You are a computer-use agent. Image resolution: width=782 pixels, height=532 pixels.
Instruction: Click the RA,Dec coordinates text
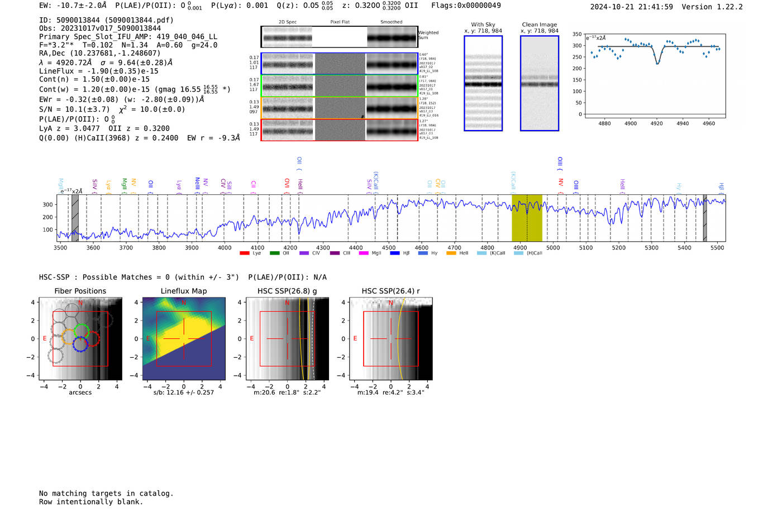100,54
